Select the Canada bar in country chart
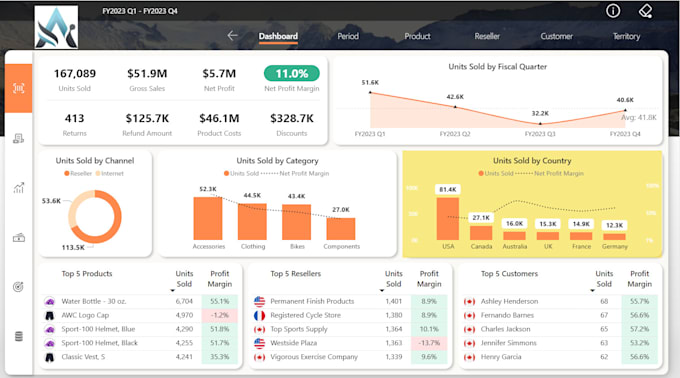This screenshot has width=680, height=378. click(x=481, y=233)
